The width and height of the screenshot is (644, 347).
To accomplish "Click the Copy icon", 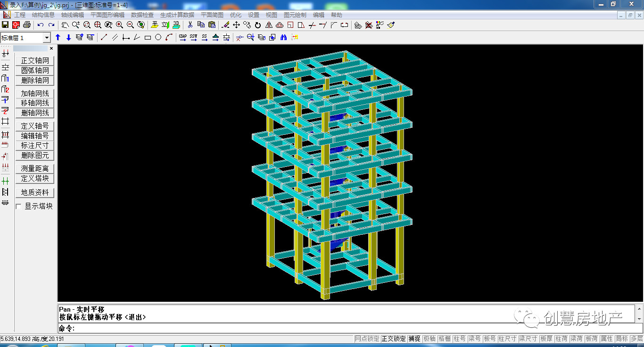I will click(x=201, y=25).
